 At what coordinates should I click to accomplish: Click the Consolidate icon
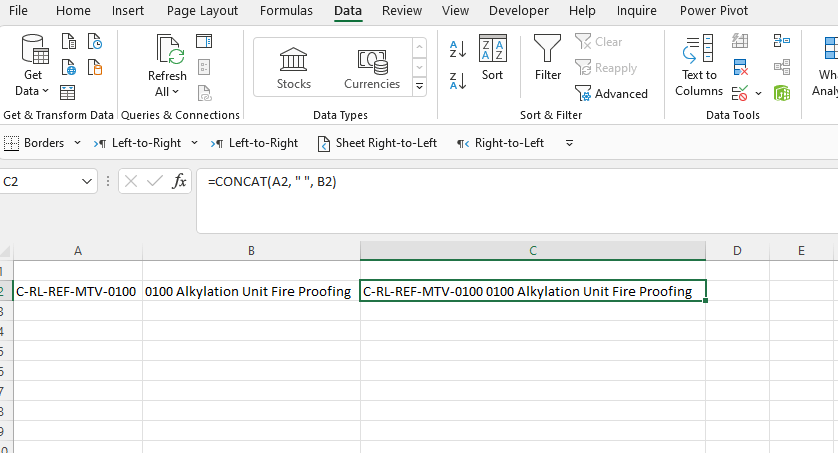click(x=782, y=41)
